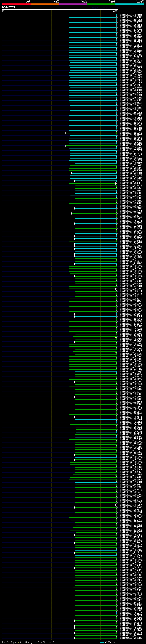Click the white query sequence bar
Viewport: 146px width, 644px height.
pyautogui.click(x=60, y=9)
